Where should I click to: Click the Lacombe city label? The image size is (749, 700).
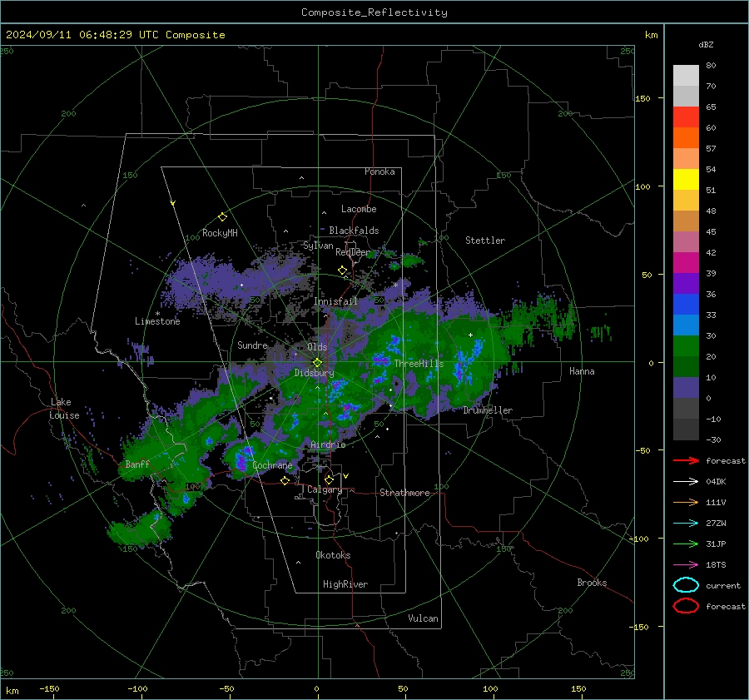coord(358,209)
